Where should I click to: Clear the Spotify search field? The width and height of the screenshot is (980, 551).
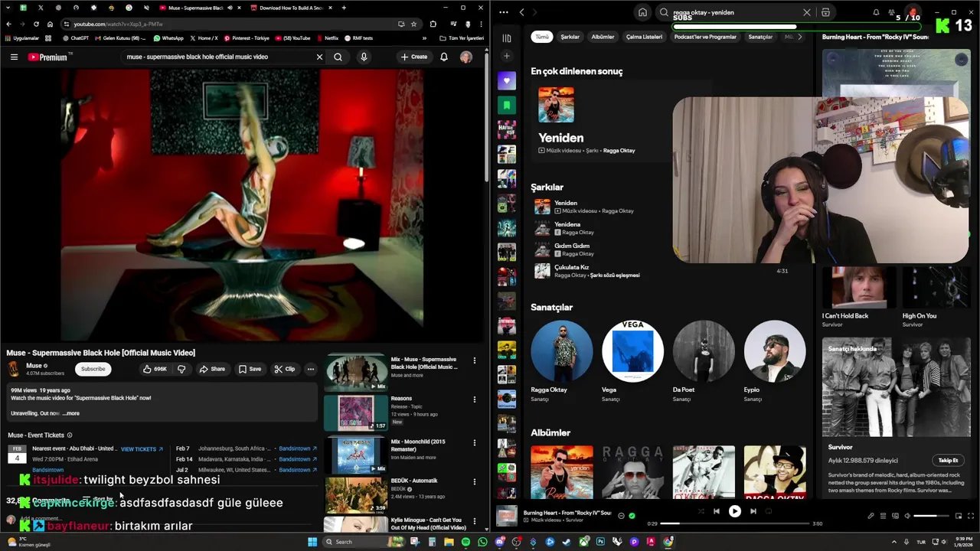point(806,12)
